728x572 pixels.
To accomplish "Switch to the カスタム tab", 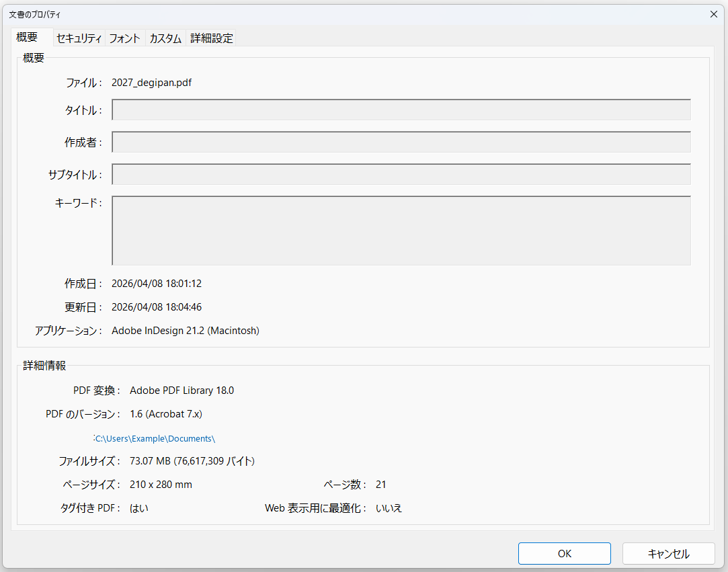I will tap(165, 38).
